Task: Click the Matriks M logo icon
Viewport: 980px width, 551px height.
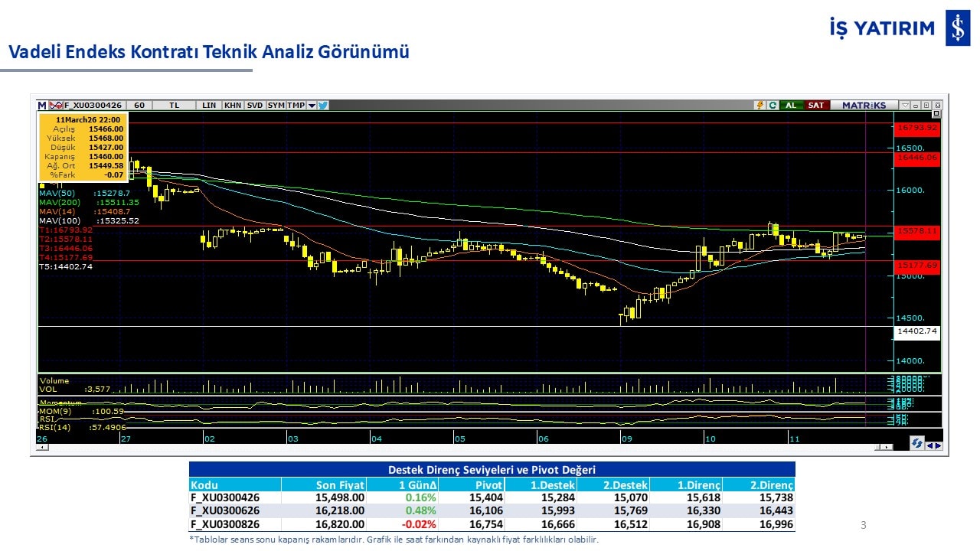Action: tap(42, 106)
